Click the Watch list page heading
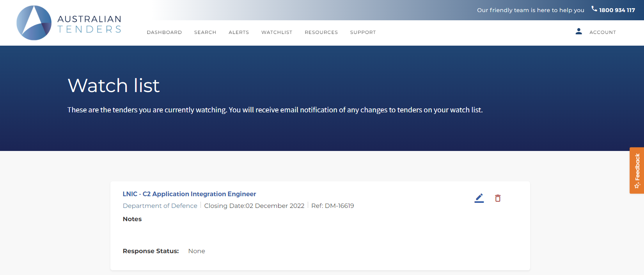 point(114,85)
